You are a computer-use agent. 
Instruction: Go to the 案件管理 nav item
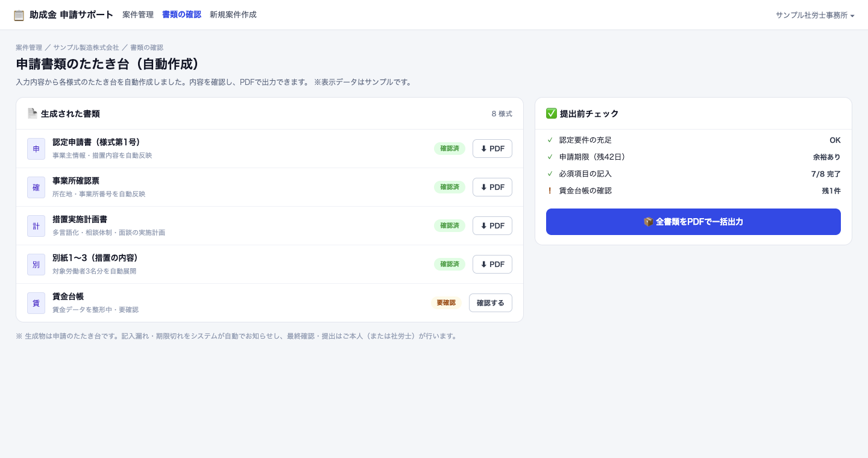(138, 14)
